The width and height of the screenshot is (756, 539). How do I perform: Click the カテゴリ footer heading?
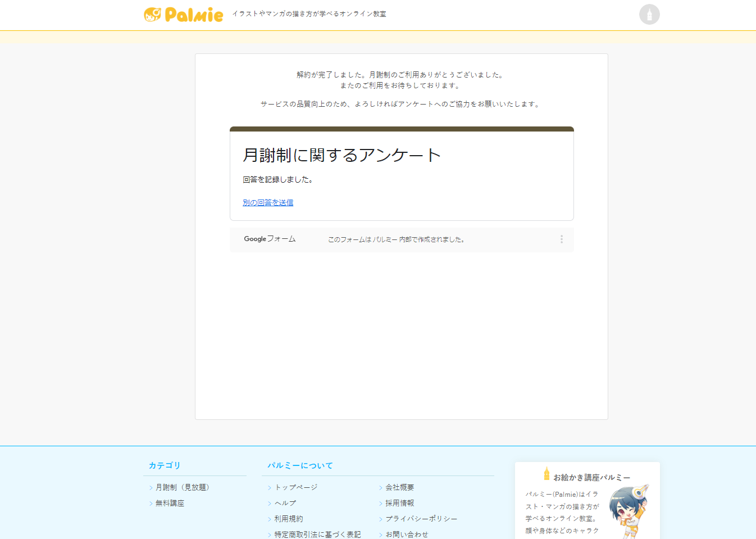point(165,465)
